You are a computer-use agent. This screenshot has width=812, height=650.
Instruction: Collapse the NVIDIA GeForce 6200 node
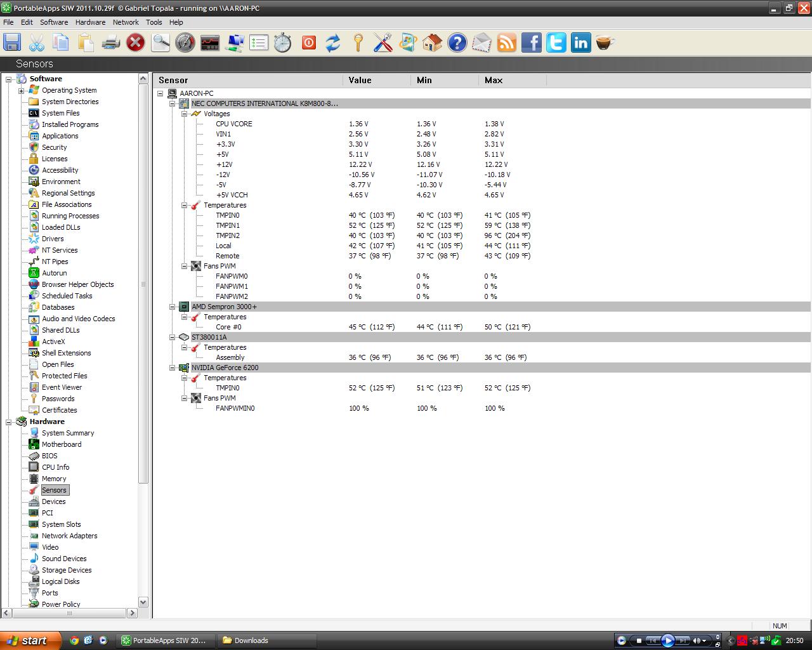172,368
